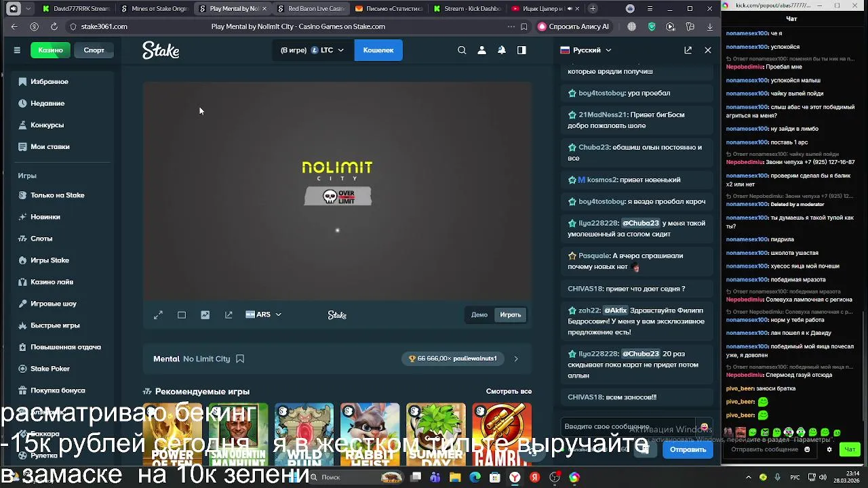Toggle the chat sidebar panel icon
This screenshot has height=488, width=868.
521,50
